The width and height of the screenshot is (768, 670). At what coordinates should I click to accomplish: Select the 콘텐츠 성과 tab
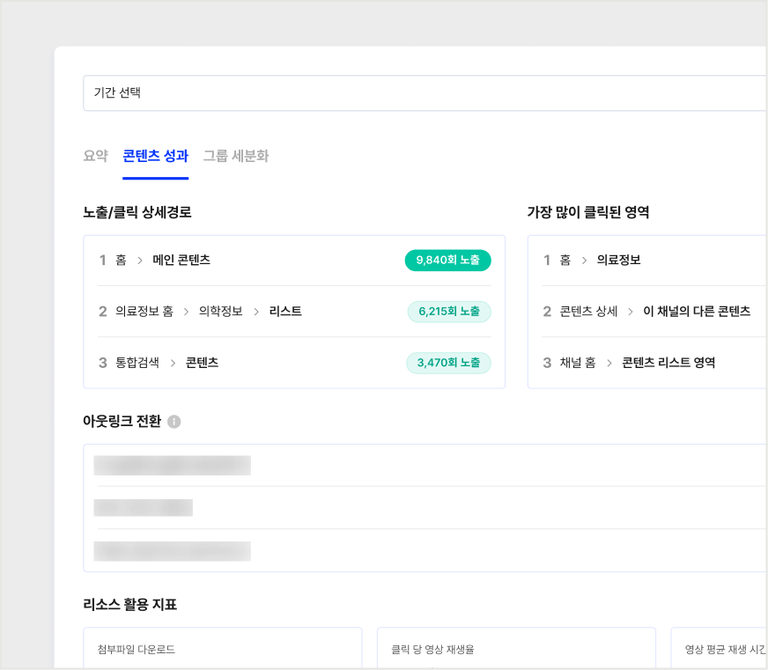(x=155, y=156)
